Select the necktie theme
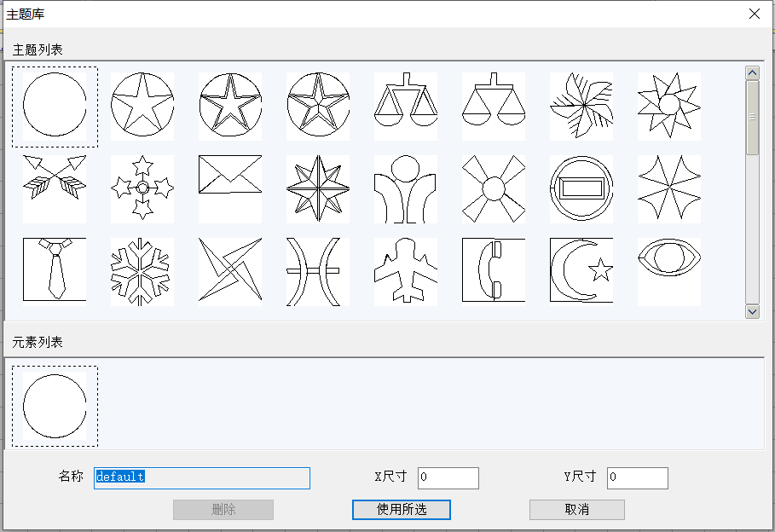775x532 pixels. pyautogui.click(x=55, y=272)
